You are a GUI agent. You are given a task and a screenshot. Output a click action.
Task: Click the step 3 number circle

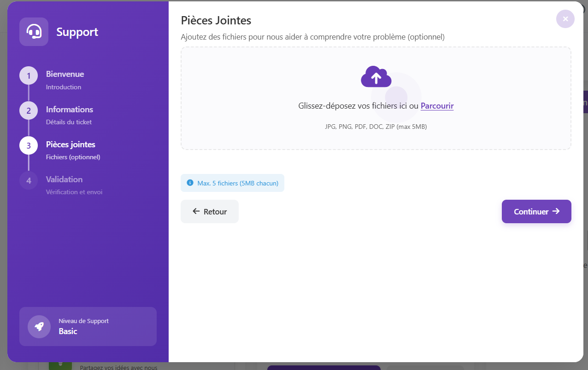click(x=29, y=146)
